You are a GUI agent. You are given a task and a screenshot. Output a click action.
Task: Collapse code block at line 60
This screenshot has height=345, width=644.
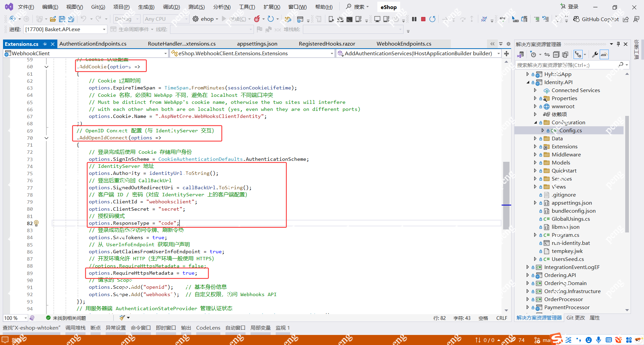46,67
